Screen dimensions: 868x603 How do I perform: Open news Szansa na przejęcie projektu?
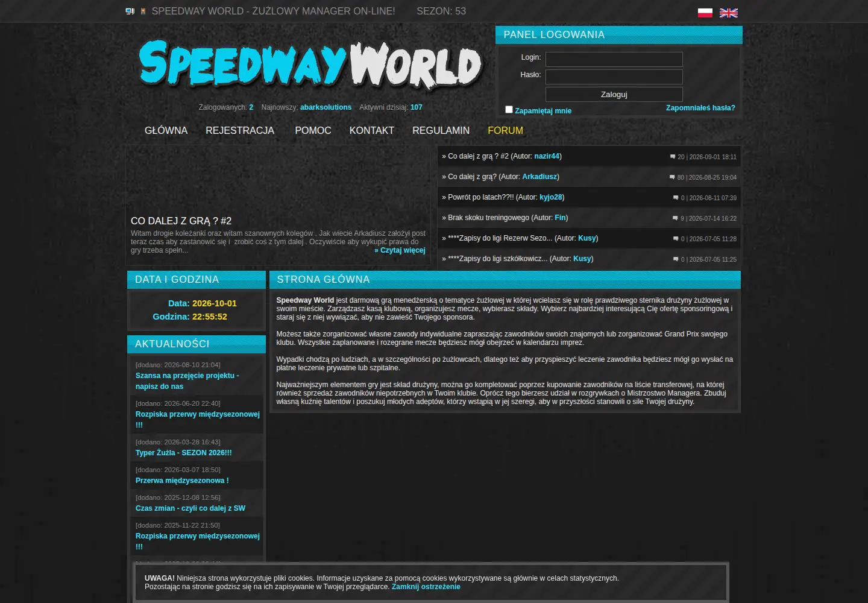187,381
